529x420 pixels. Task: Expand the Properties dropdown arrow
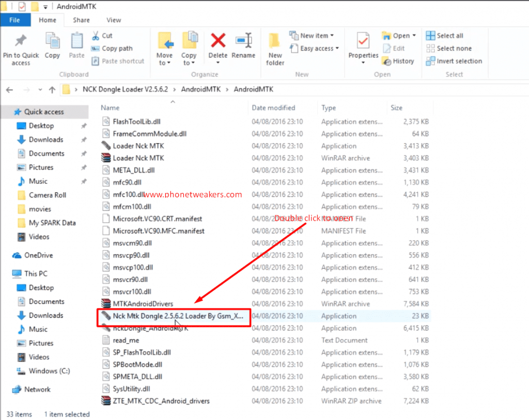coord(363,63)
